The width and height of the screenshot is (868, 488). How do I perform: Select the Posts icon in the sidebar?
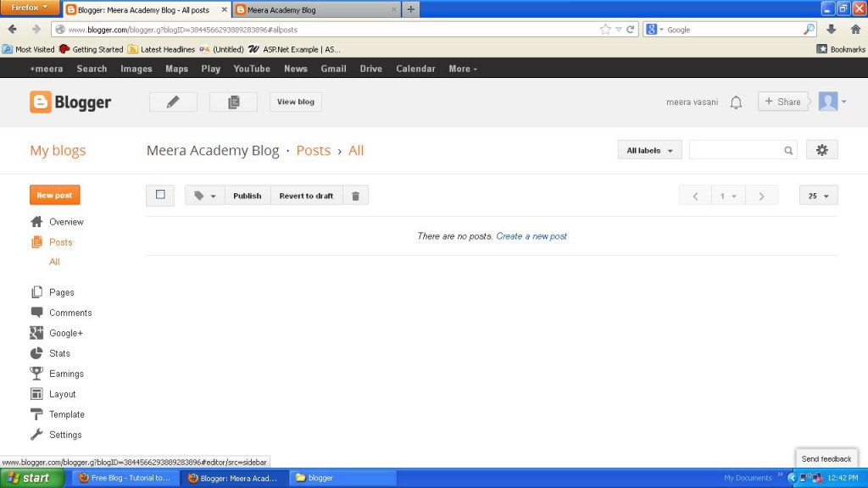pyautogui.click(x=36, y=242)
